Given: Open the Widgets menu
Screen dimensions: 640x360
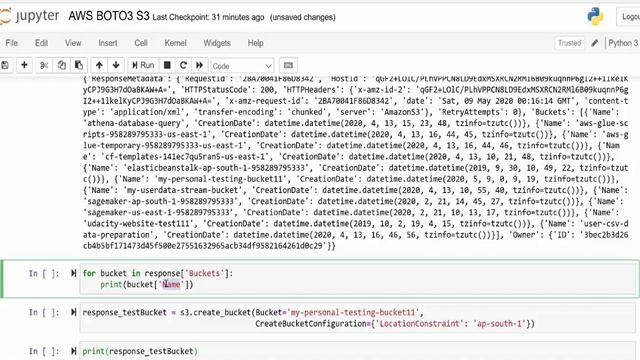Looking at the screenshot, I should [217, 43].
